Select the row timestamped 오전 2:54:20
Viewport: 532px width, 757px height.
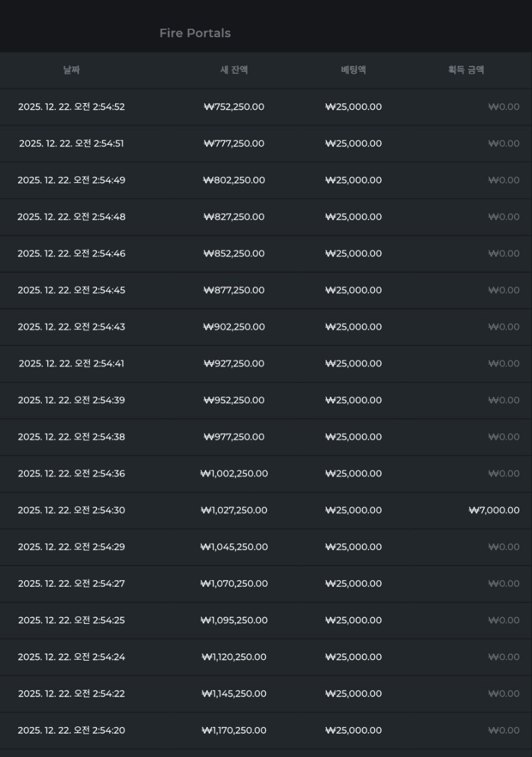[x=71, y=730]
